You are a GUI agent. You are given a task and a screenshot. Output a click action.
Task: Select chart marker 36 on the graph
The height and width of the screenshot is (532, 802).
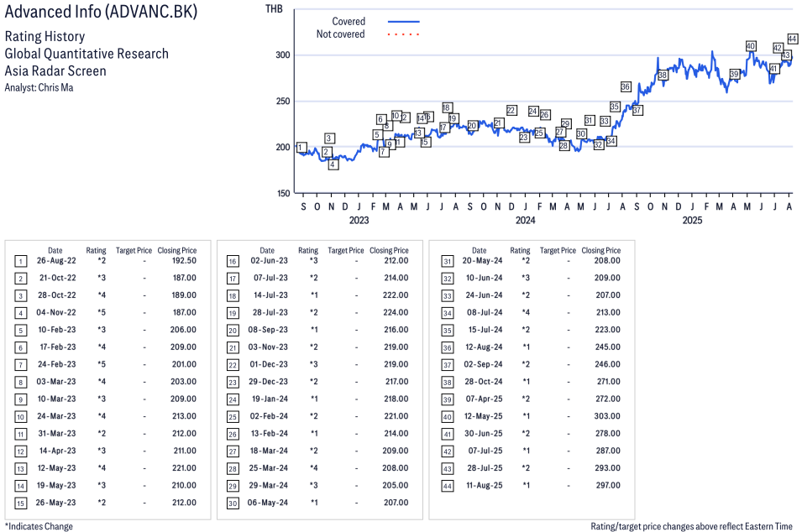(x=626, y=87)
